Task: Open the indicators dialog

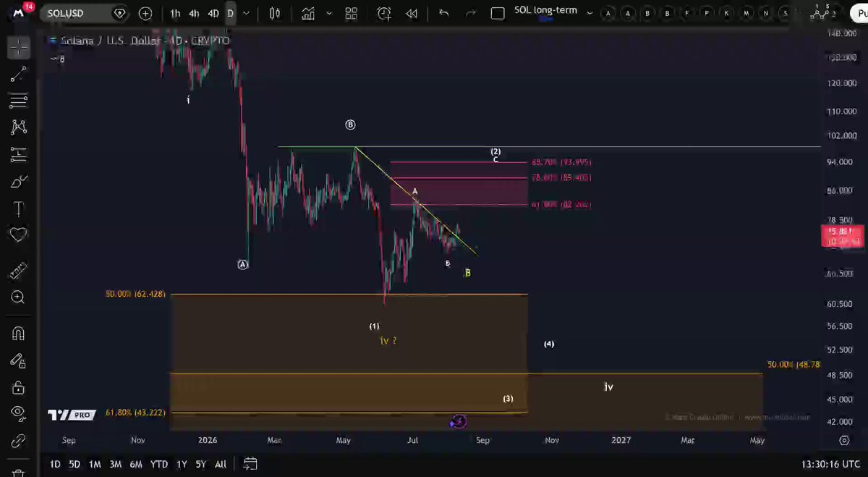Action: point(309,13)
